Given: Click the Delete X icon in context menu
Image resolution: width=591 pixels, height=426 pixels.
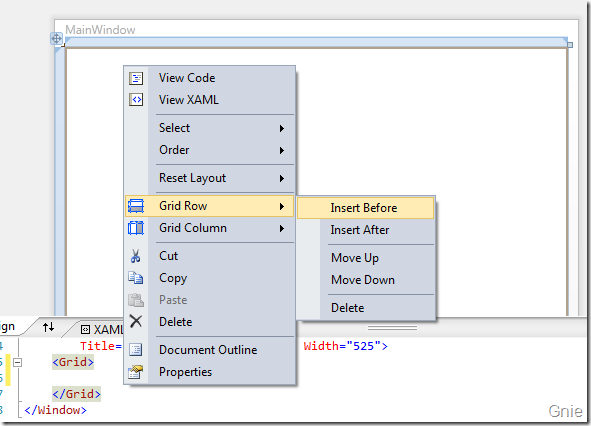Looking at the screenshot, I should [136, 322].
